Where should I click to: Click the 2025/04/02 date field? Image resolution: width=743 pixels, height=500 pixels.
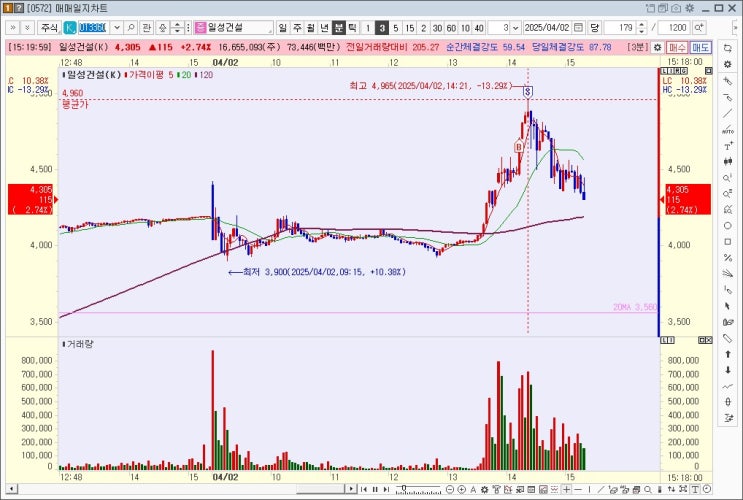coord(547,28)
